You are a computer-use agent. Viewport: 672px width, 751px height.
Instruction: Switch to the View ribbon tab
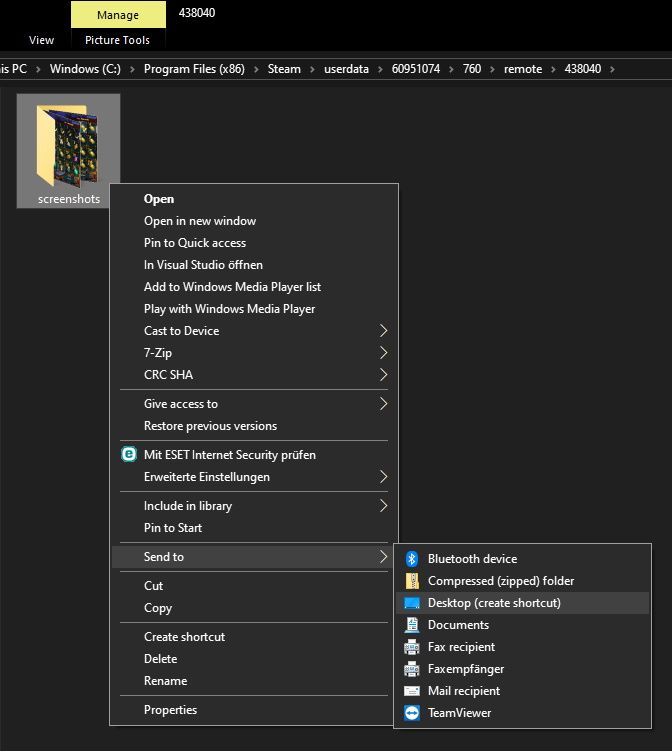41,40
